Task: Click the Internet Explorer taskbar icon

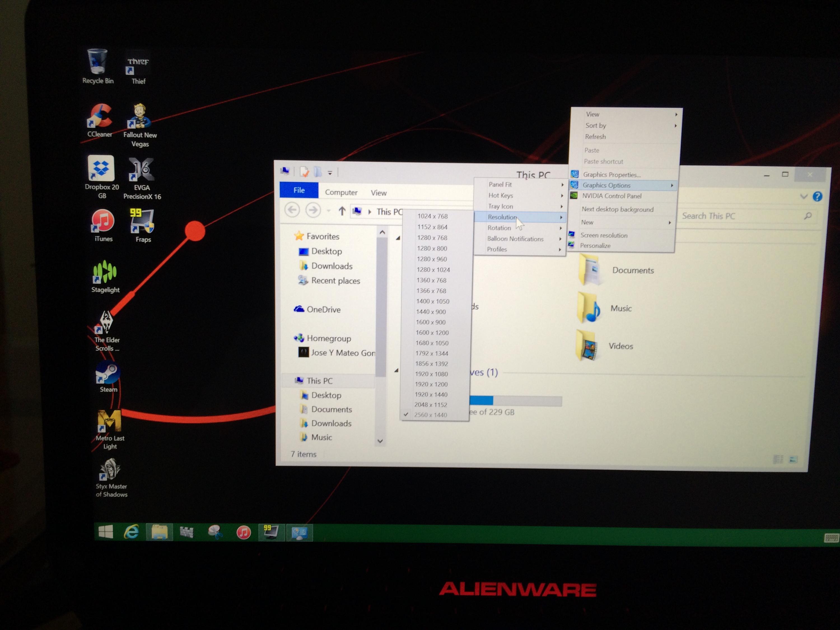Action: point(131,532)
